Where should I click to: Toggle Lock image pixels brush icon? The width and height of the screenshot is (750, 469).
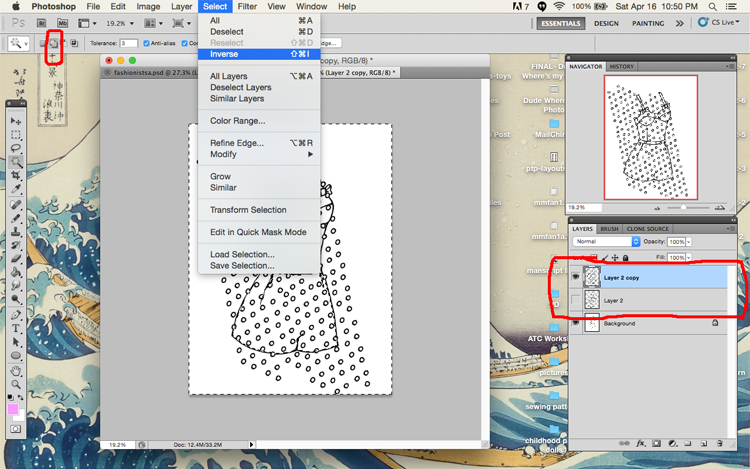(605, 258)
